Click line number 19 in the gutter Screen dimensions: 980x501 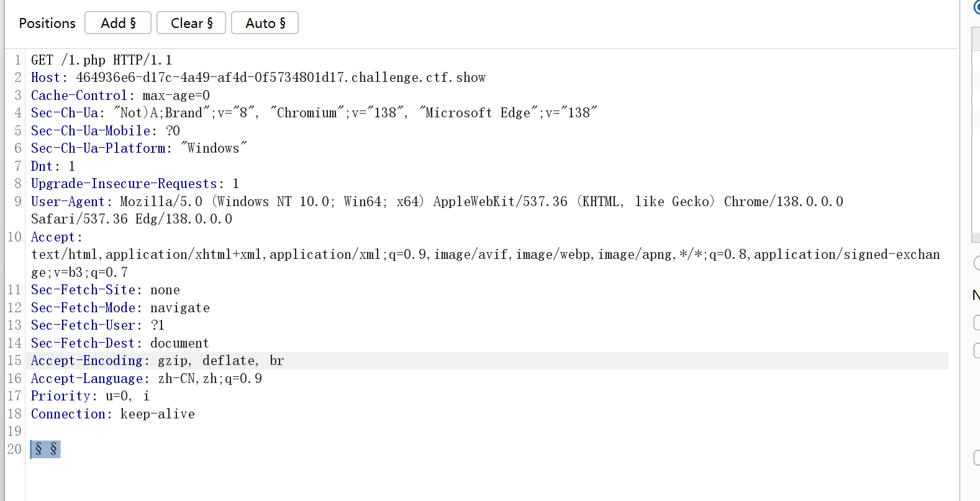coord(14,431)
